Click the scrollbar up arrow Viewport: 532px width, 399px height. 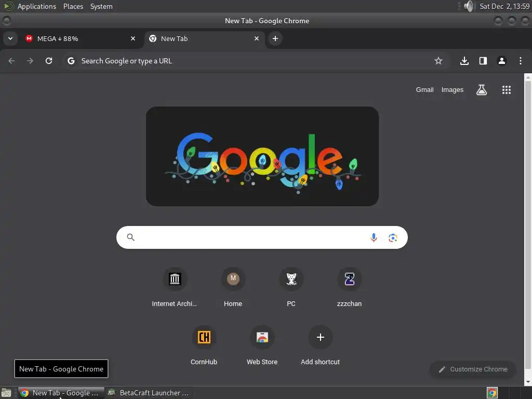click(x=528, y=77)
